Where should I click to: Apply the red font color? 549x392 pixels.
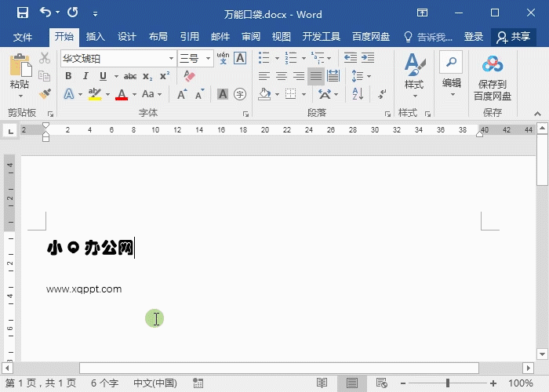tap(122, 94)
